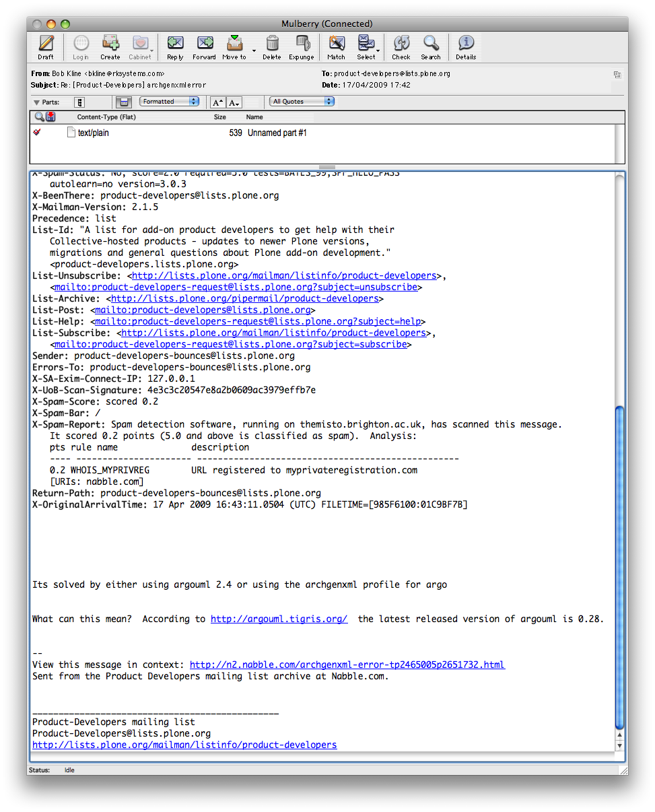This screenshot has height=812, width=655.
Task: Collapse the Parts disclosure triangle
Action: point(36,102)
